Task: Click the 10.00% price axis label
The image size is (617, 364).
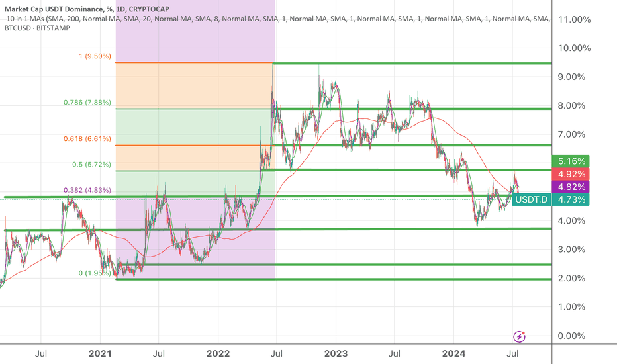Action: pyautogui.click(x=574, y=48)
